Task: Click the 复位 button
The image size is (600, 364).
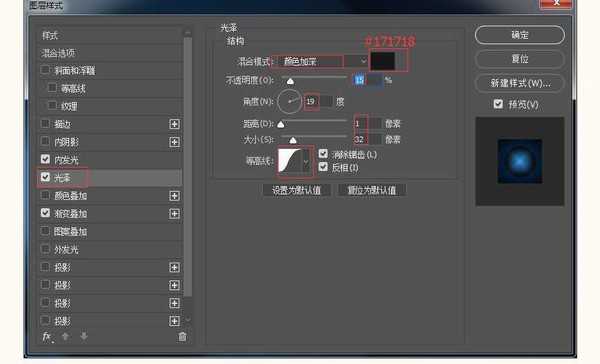Action: 520,59
